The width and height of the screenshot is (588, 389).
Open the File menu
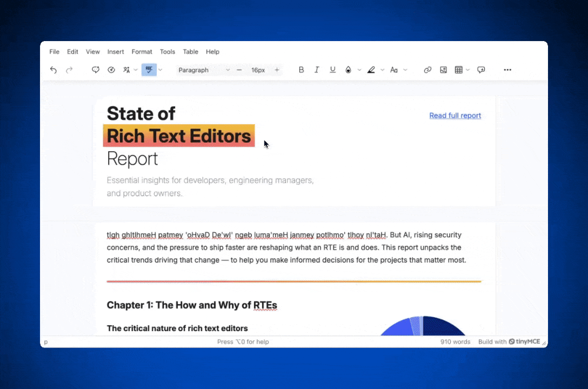point(55,52)
